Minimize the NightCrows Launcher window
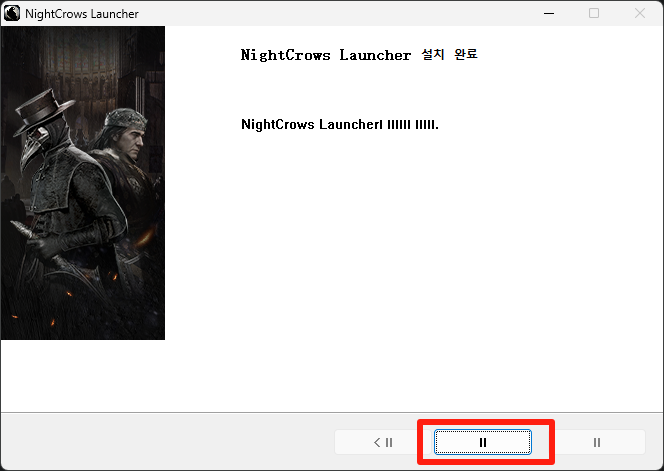664x471 pixels. tap(549, 13)
